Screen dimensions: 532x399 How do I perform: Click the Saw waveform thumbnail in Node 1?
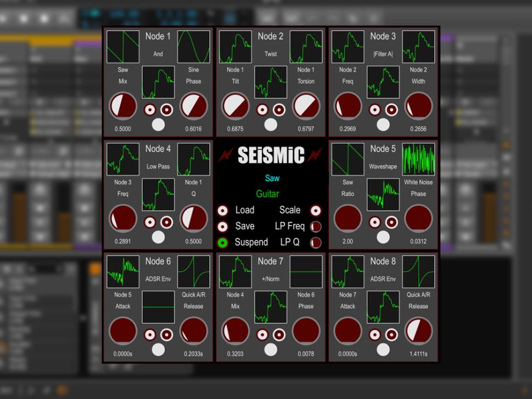(x=122, y=47)
